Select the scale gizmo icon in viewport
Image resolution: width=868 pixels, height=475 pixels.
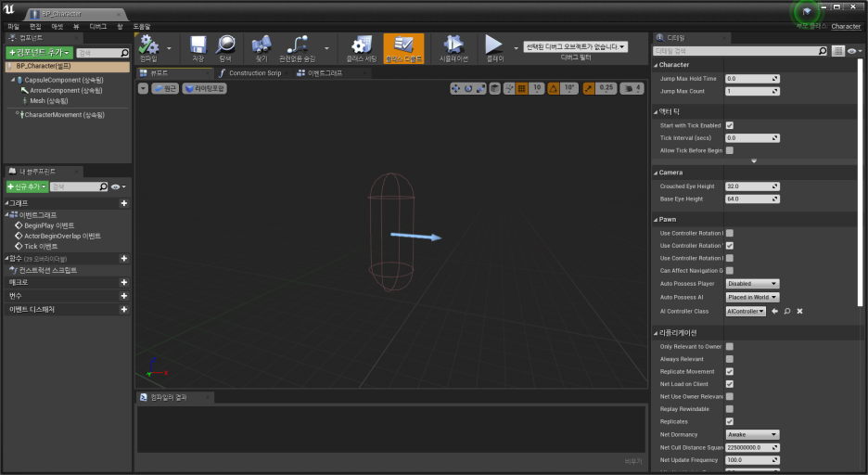click(480, 88)
